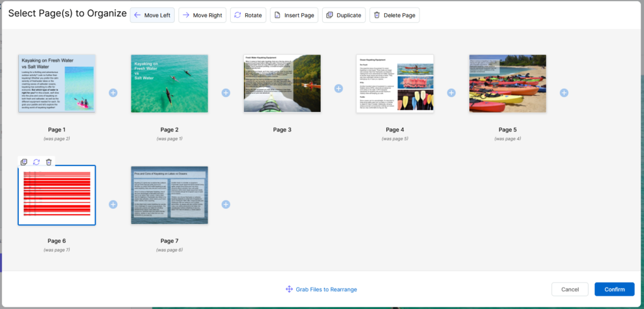The width and height of the screenshot is (644, 309).
Task: Insert page using plus after Page 4
Action: [451, 93]
